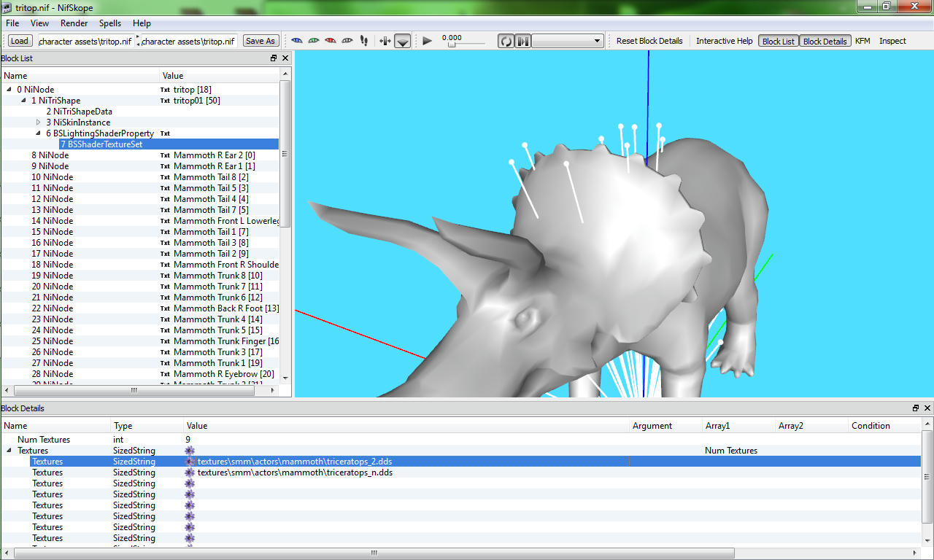Close the Block List panel

pyautogui.click(x=285, y=58)
